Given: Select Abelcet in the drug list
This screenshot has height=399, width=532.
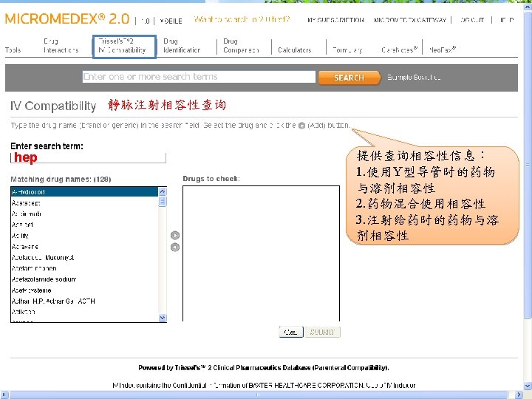Looking at the screenshot, I should tap(84, 225).
